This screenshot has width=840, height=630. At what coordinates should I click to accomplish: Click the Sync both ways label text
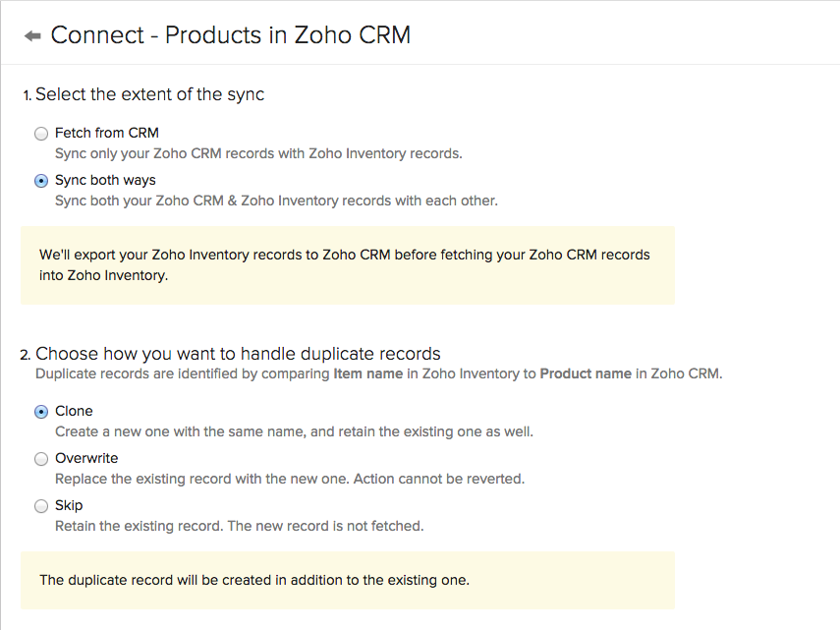(105, 181)
